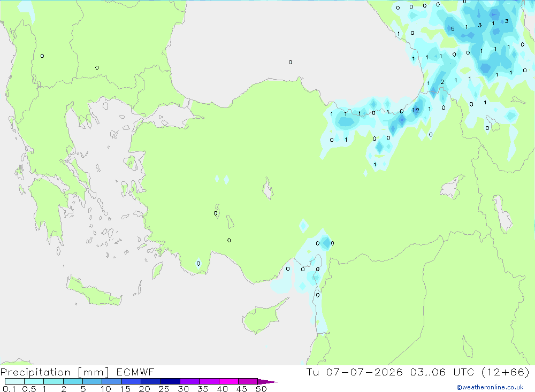This screenshot has height=392, width=535.
Task: Click the '40' legend scale label
Action: pyautogui.click(x=222, y=389)
